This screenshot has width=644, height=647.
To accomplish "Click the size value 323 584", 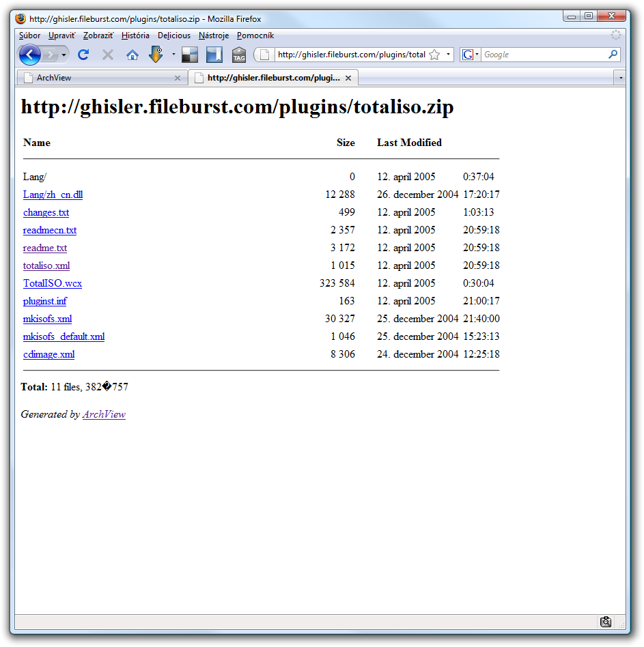I will 337,283.
